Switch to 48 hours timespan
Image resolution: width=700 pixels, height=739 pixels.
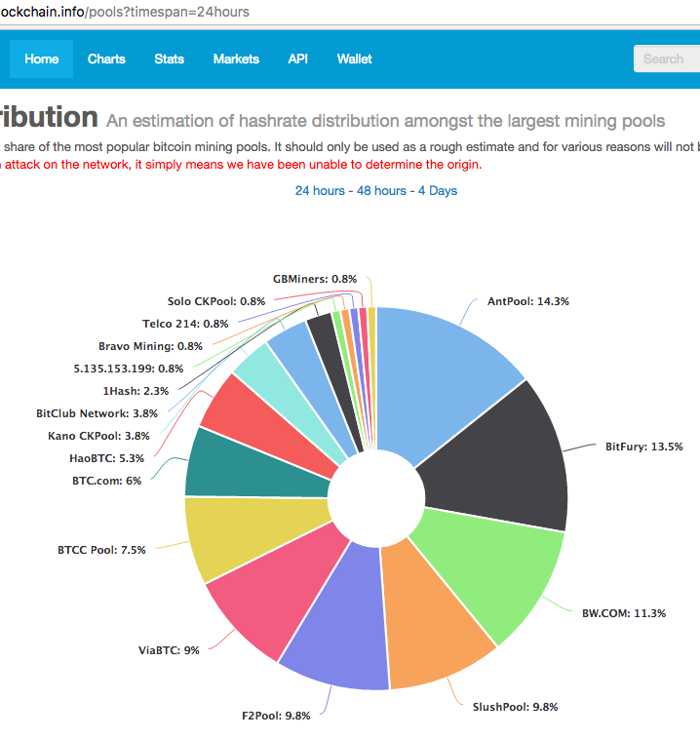pyautogui.click(x=381, y=190)
